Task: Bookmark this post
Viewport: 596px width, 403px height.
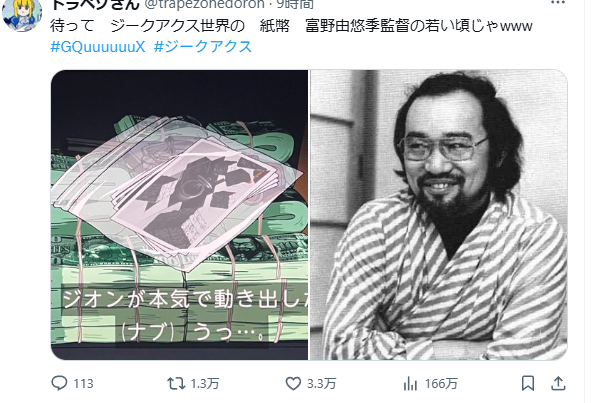Action: 528,383
